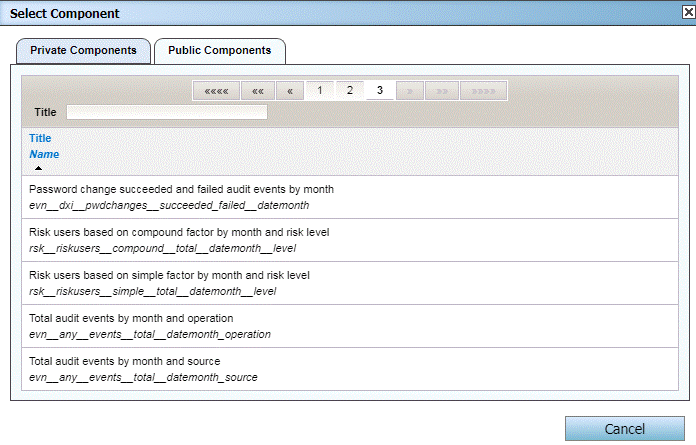Click the Title filter text field
696x445 pixels.
click(167, 112)
